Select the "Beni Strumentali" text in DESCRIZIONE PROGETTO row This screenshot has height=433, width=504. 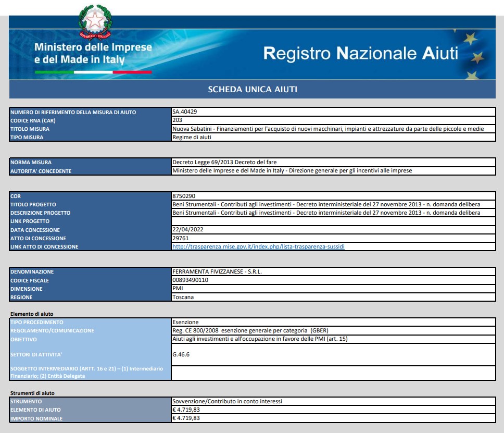tap(326, 213)
